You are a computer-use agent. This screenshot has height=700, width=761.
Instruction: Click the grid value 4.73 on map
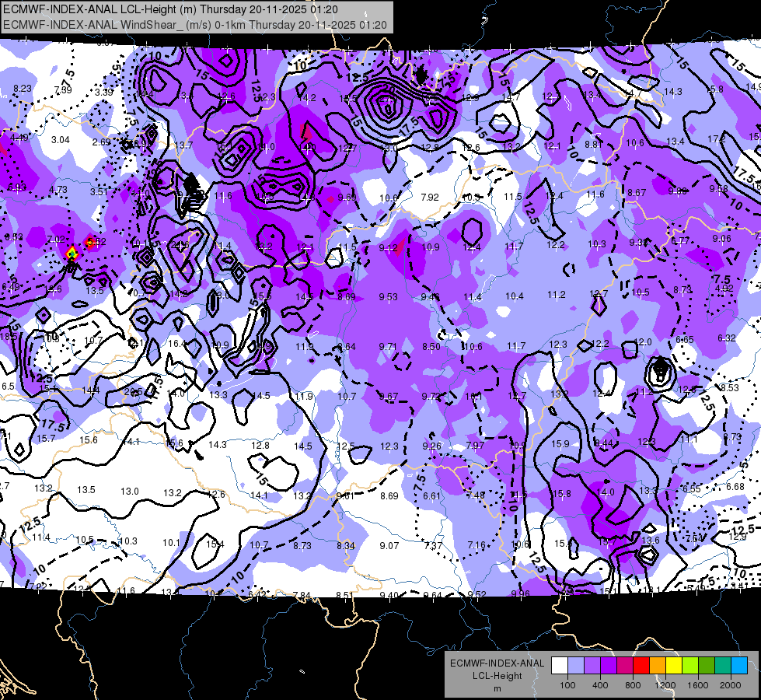tap(58, 190)
